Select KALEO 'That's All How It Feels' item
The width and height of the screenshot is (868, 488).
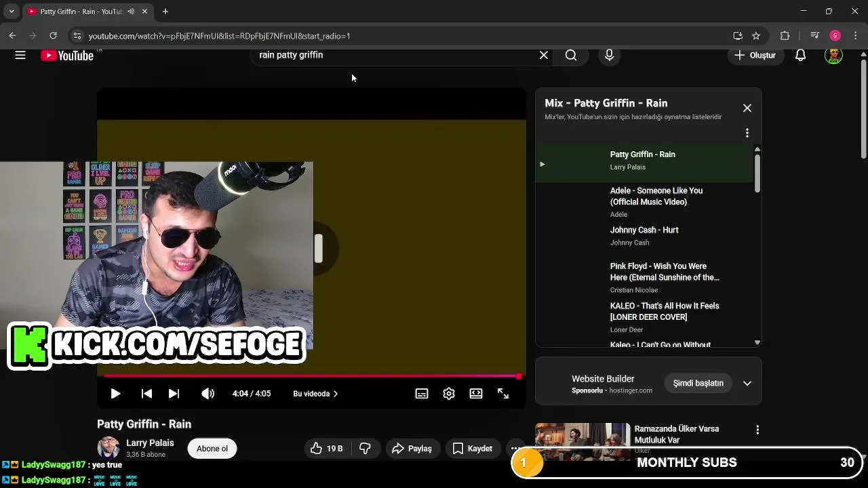644,317
